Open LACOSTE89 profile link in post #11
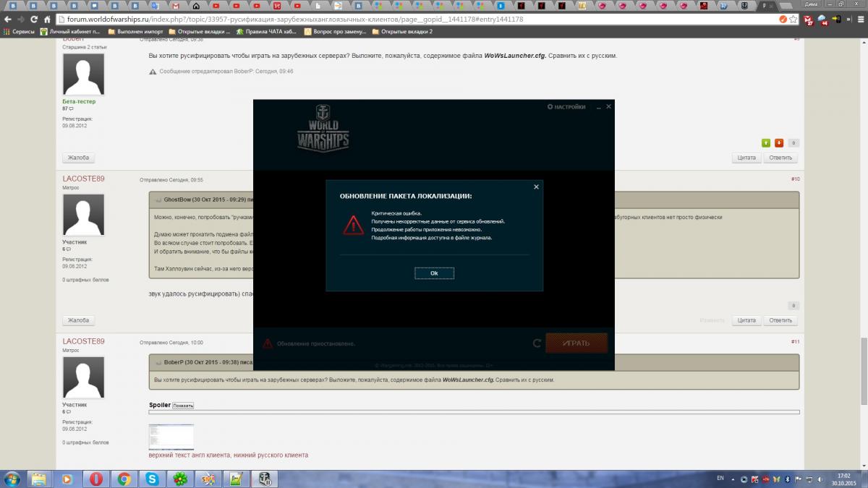This screenshot has height=488, width=868. [83, 341]
